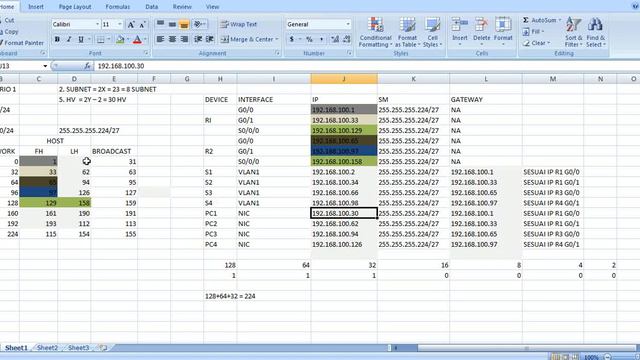This screenshot has width=640, height=360.
Task: Open Sort & Filter
Action: point(573,32)
